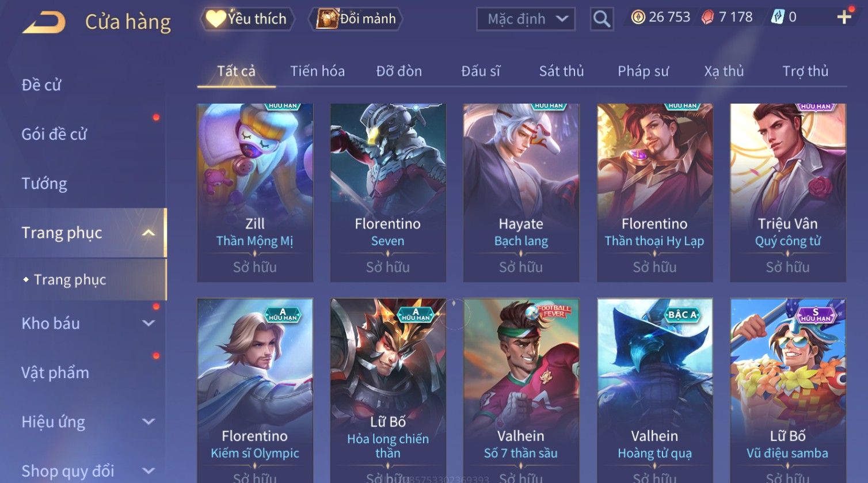Select the Tiến hóa tab
Image resolution: width=868 pixels, height=483 pixels.
(x=317, y=71)
